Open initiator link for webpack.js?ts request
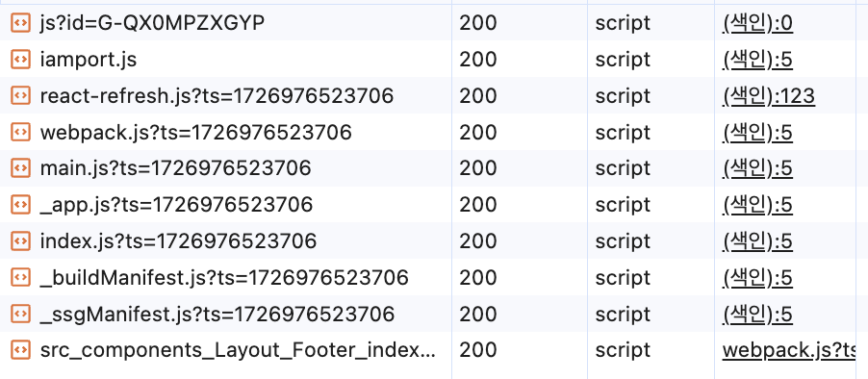This screenshot has height=379, width=868. (758, 133)
